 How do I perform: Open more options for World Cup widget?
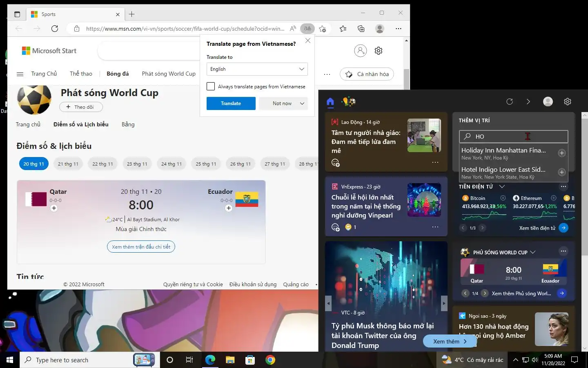tap(563, 251)
